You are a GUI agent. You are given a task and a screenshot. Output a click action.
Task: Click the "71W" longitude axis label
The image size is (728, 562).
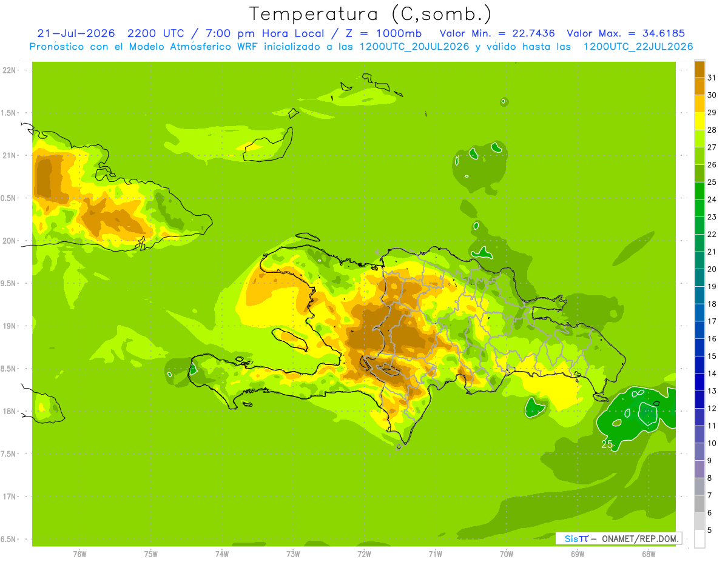coord(435,554)
